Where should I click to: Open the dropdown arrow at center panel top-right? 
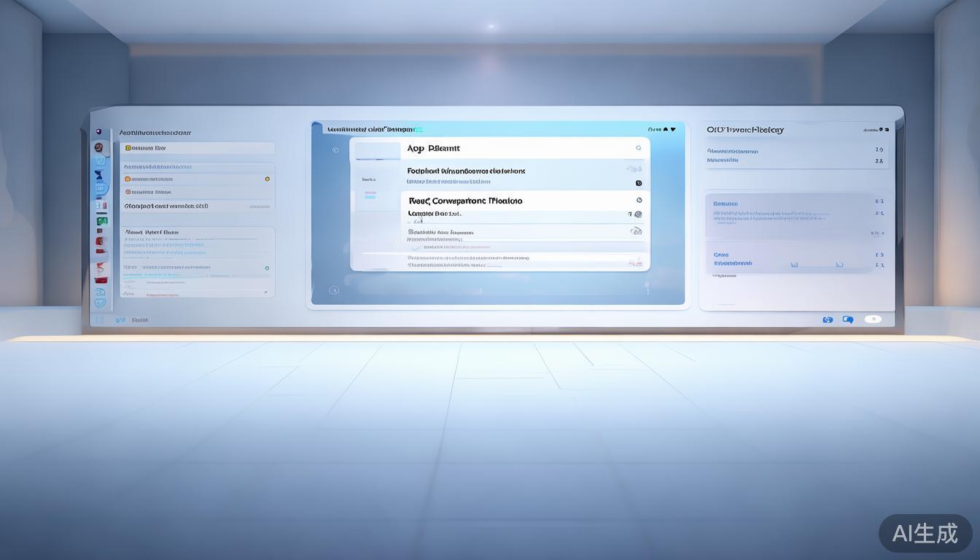click(672, 130)
